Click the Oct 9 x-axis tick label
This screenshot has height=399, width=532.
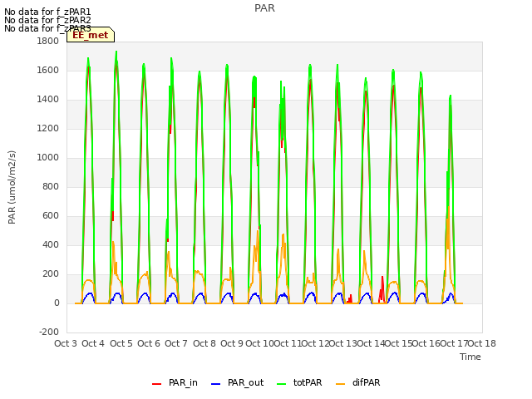[232, 343]
